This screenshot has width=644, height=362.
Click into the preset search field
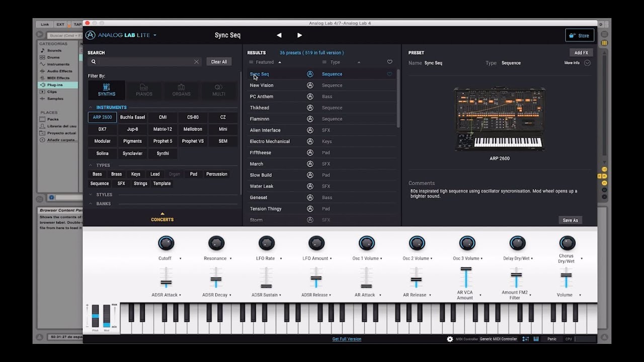[x=145, y=62]
